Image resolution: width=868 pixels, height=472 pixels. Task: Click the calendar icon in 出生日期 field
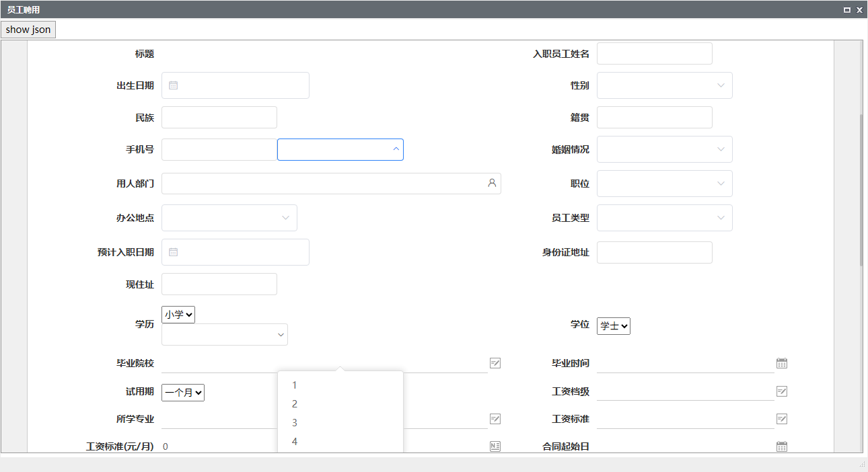[x=174, y=85]
